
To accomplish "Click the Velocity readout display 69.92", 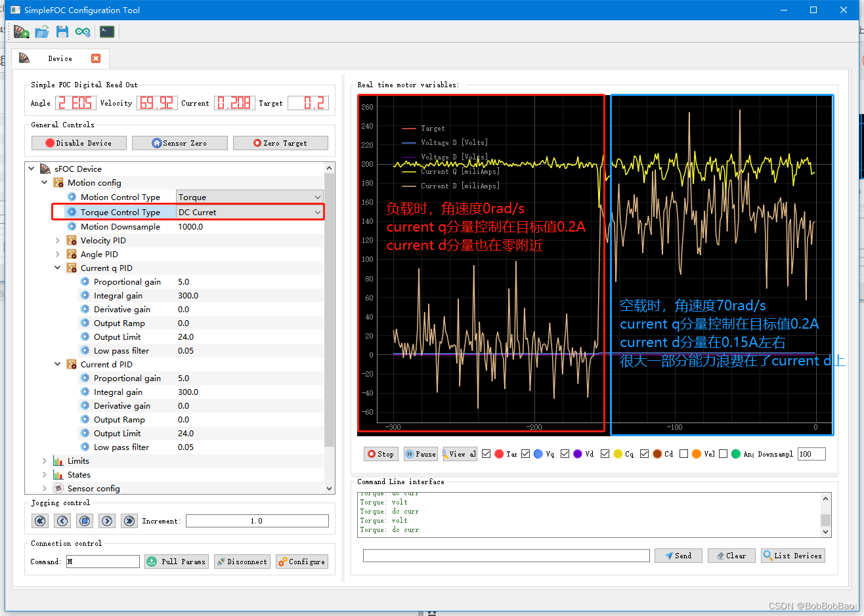I will 157,103.
